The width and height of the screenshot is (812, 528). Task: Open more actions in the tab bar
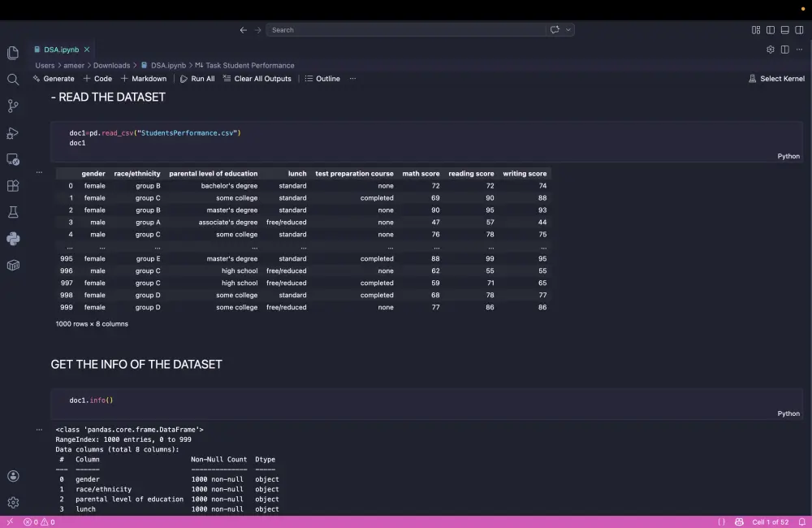pos(800,50)
